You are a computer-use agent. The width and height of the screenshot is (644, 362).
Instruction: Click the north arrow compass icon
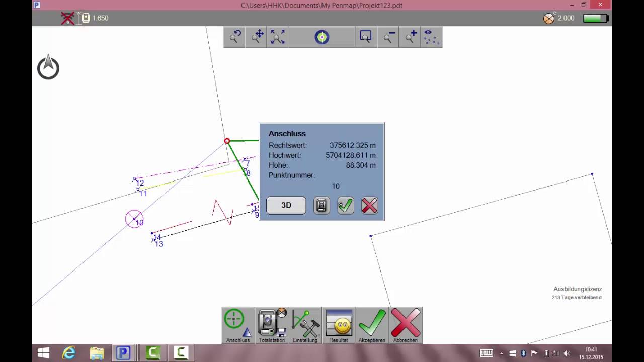[x=48, y=67]
